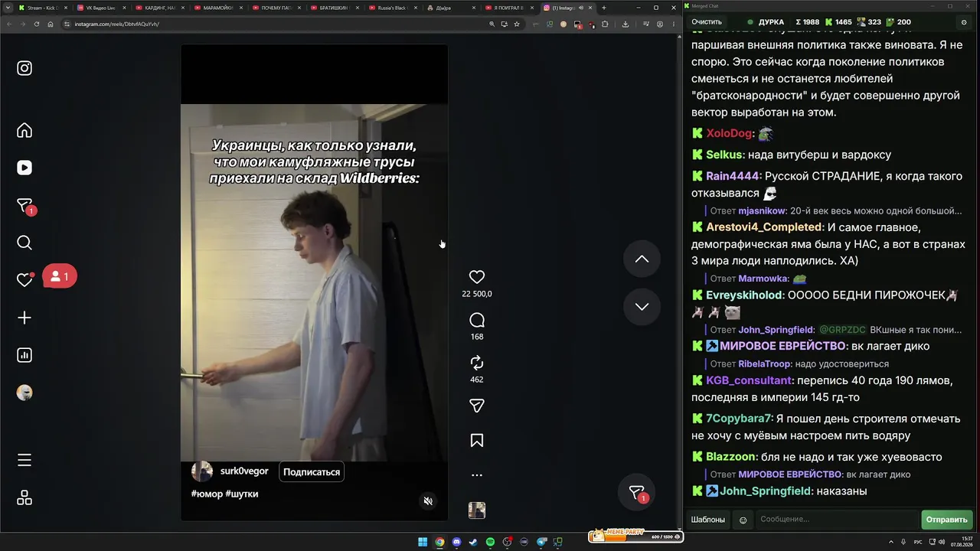The image size is (980, 551).
Task: Open the browser extensions puzzle menu
Action: point(605,24)
